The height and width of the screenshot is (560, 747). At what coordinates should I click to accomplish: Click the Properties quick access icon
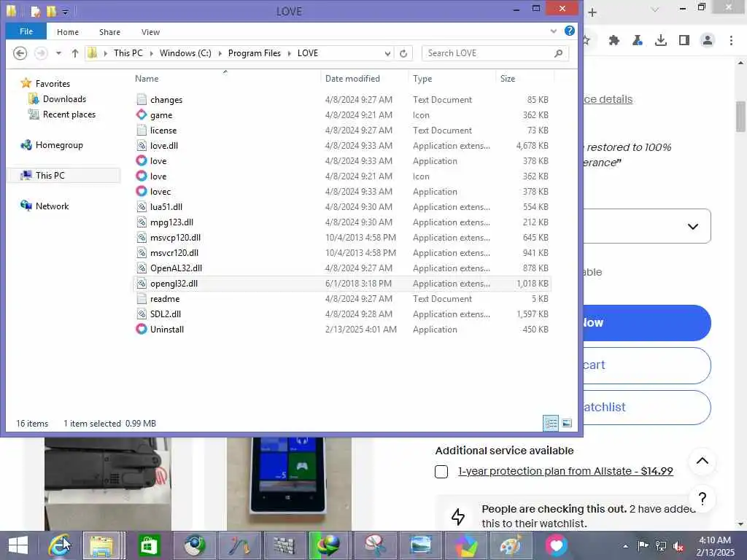36,11
